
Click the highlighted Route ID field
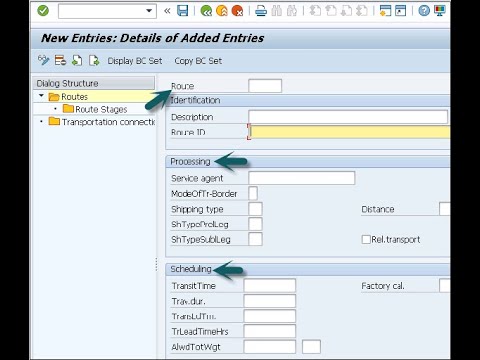(349, 132)
